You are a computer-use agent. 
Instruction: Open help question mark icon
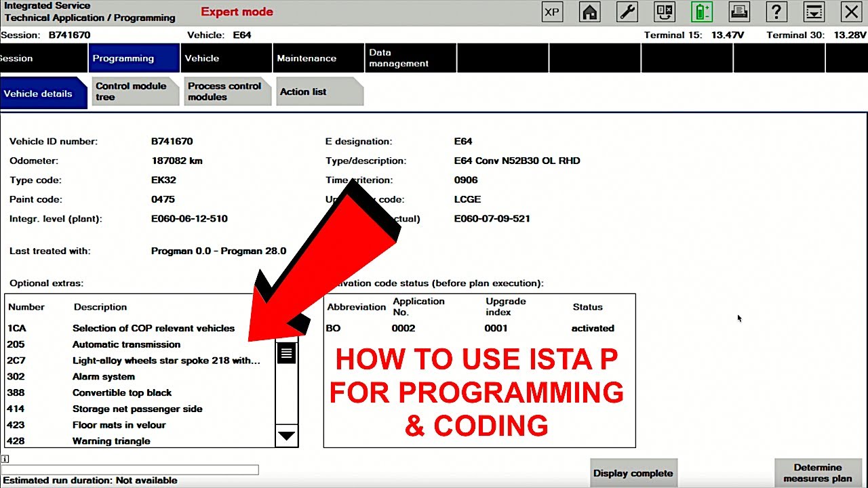tap(776, 12)
